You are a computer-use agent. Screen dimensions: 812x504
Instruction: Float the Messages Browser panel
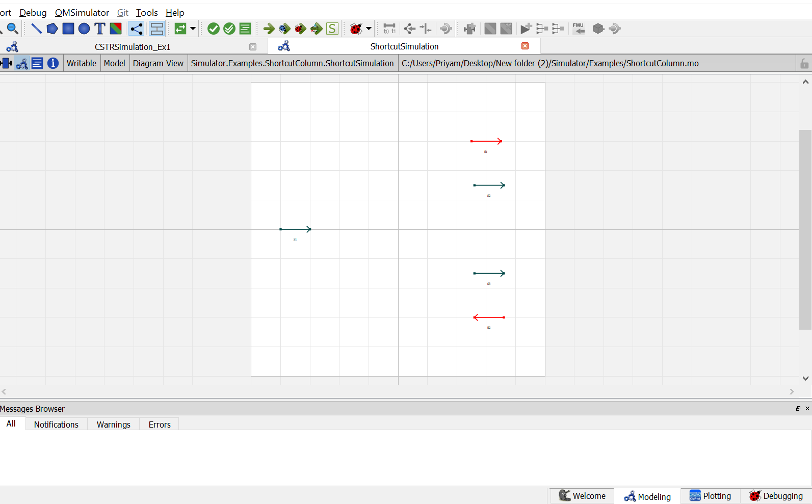point(798,409)
